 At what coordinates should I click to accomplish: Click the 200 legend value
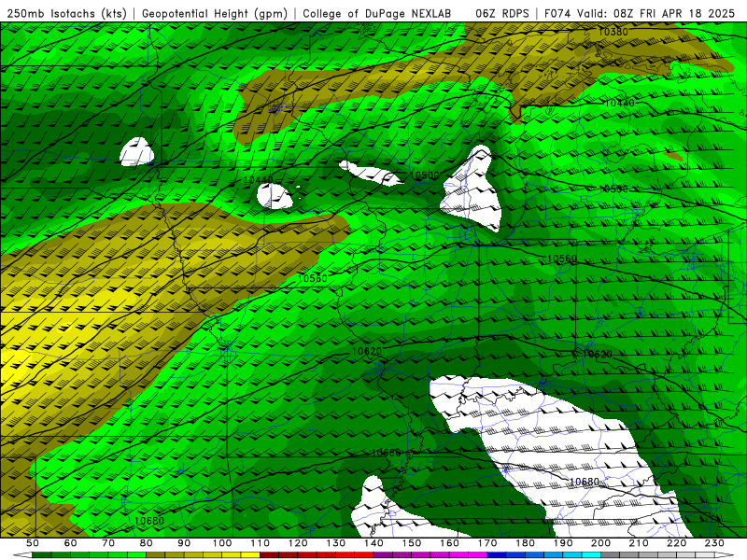600,543
